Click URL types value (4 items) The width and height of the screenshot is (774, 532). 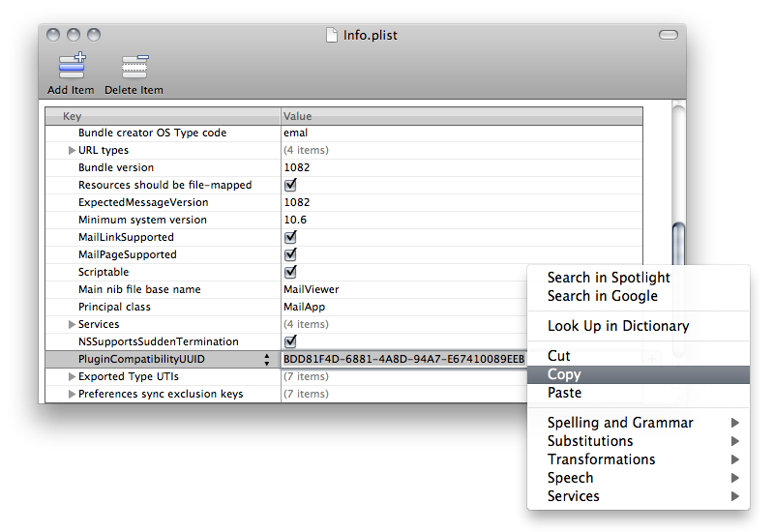[x=306, y=150]
